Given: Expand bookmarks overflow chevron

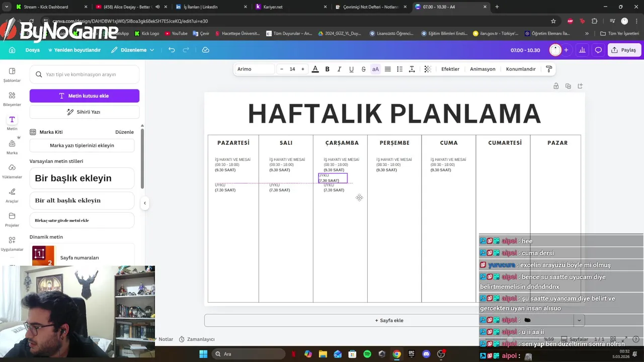Looking at the screenshot, I should coord(587,34).
